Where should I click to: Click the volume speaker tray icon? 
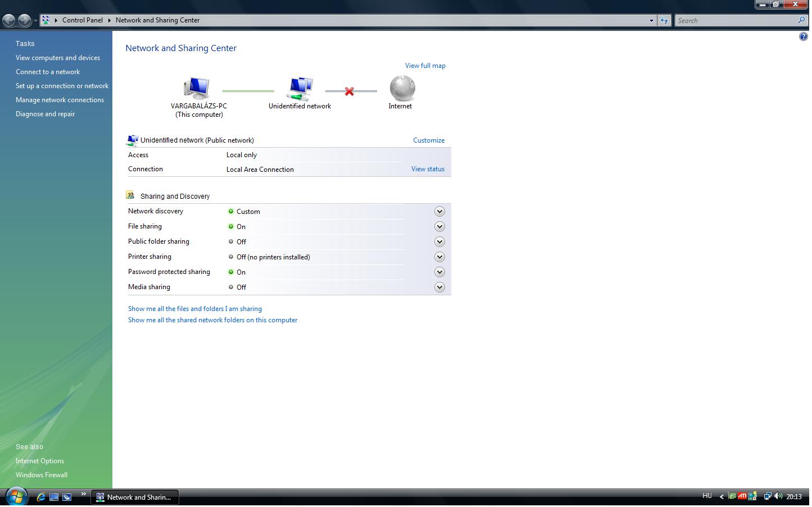pyautogui.click(x=778, y=496)
